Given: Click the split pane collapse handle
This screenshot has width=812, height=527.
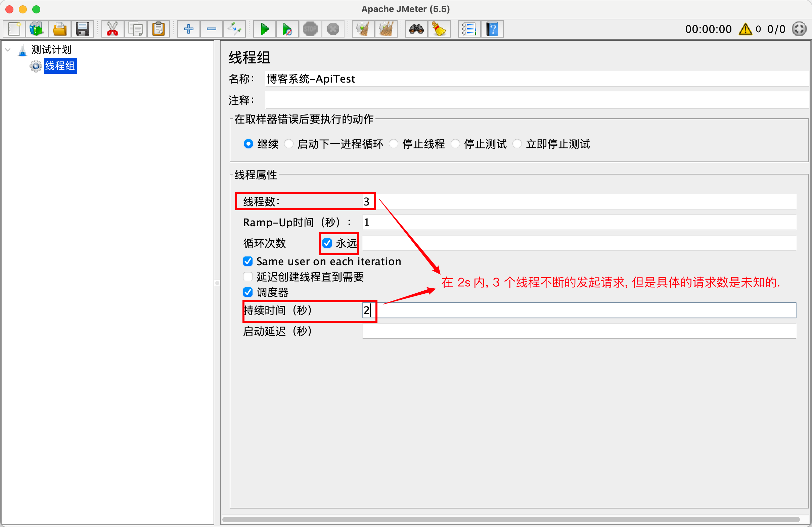Looking at the screenshot, I should coord(217,283).
